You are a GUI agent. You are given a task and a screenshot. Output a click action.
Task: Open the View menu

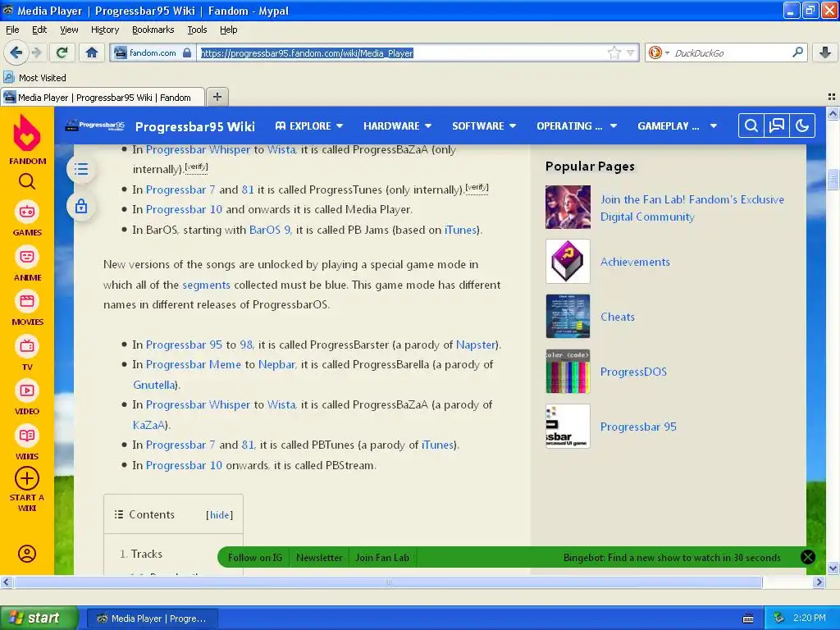point(69,30)
